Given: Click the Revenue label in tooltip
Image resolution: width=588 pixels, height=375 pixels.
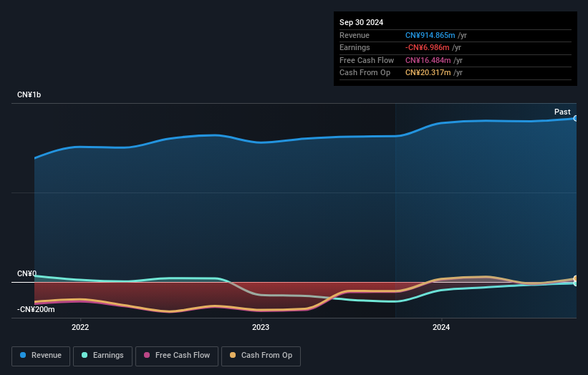Looking at the screenshot, I should 355,35.
